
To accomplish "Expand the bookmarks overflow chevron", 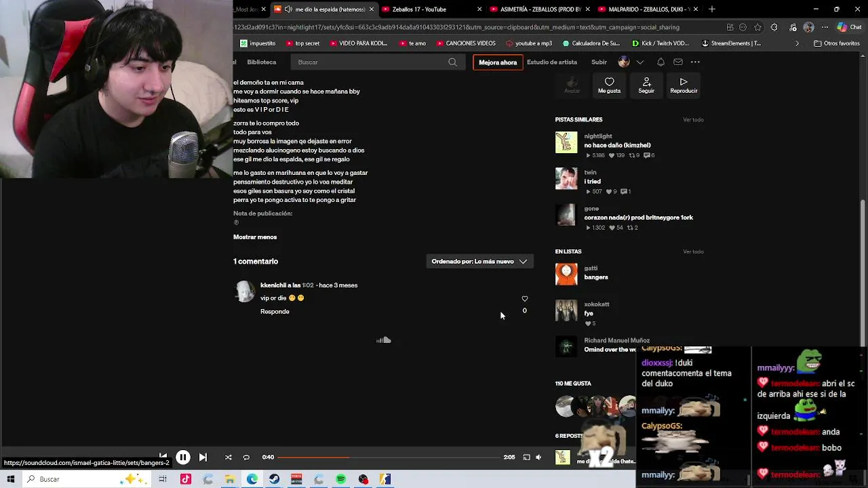I will 797,43.
